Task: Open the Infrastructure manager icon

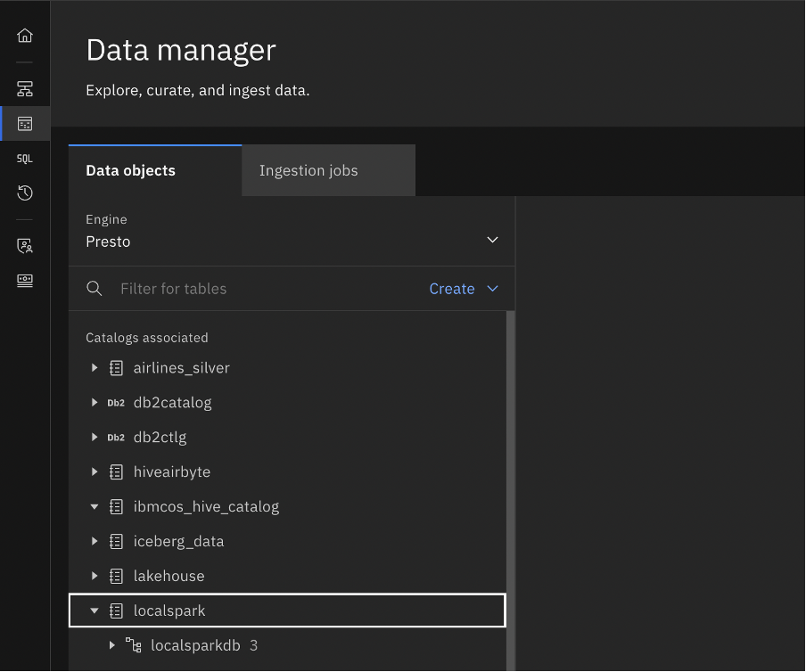Action: point(24,88)
